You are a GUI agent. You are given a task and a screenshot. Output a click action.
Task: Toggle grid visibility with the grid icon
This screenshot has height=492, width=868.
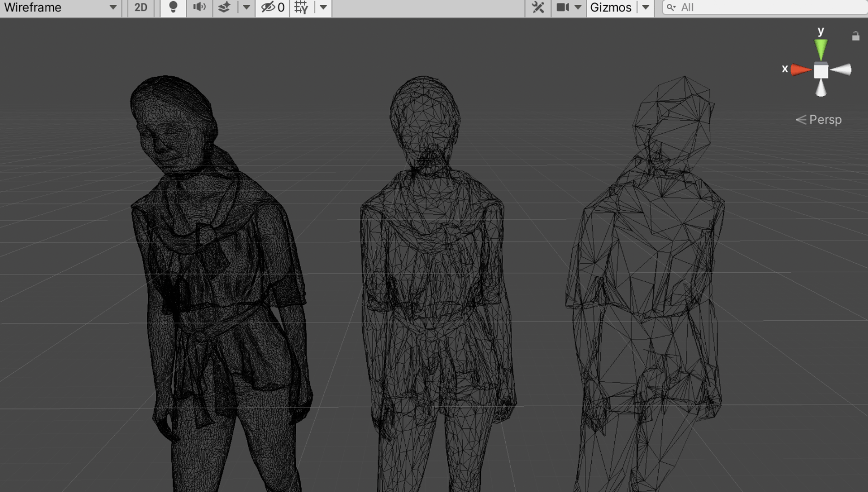301,7
